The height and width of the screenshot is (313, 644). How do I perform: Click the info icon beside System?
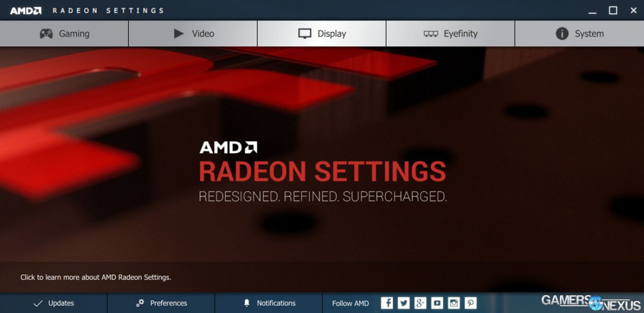(562, 34)
